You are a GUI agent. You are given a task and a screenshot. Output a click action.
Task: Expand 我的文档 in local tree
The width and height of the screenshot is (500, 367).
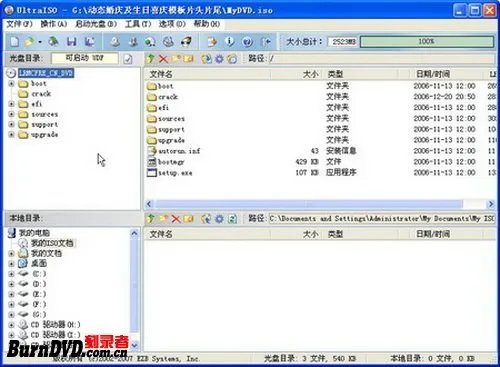[11, 254]
